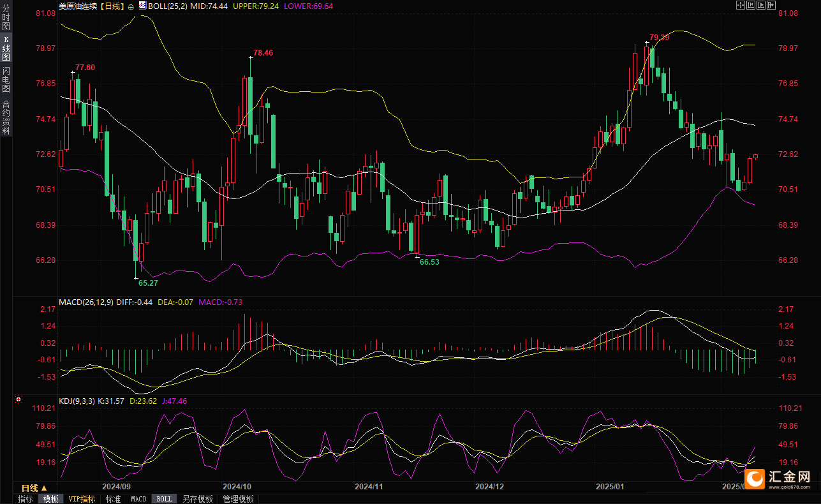
Task: Click the 2024/10 date on time axis
Action: point(235,486)
